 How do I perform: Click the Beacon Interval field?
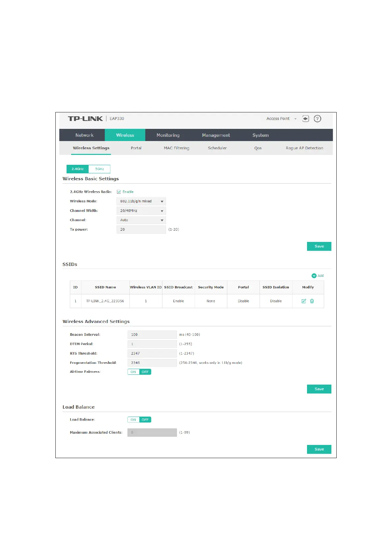click(x=152, y=335)
